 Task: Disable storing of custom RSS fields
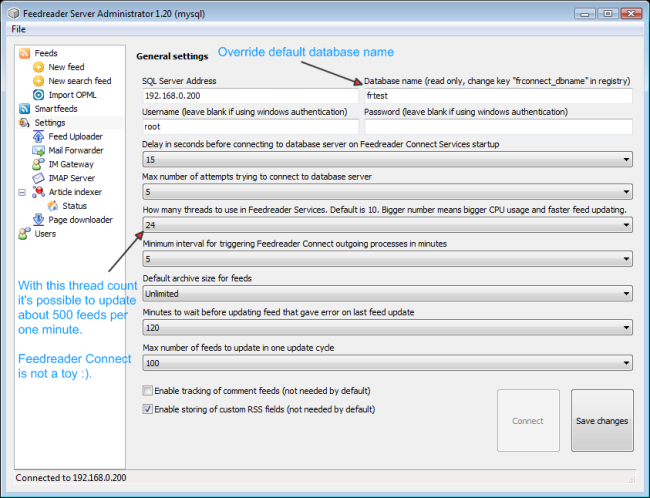pyautogui.click(x=148, y=409)
